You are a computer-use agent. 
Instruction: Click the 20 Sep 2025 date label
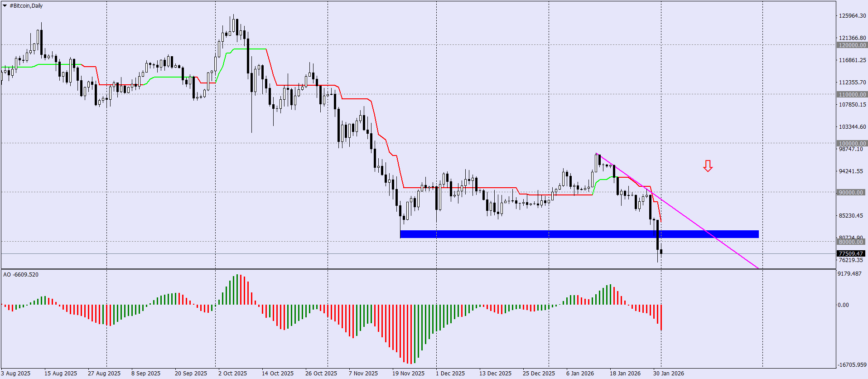[x=191, y=374]
